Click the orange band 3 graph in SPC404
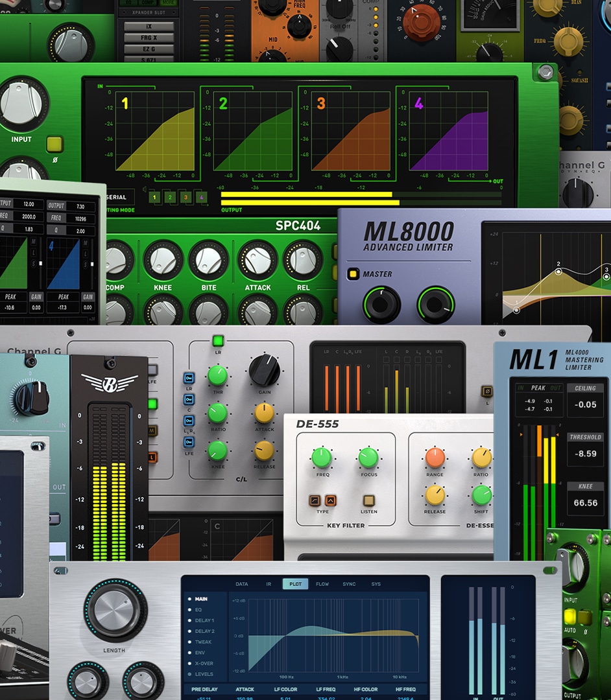This screenshot has height=700, width=611. click(x=351, y=131)
